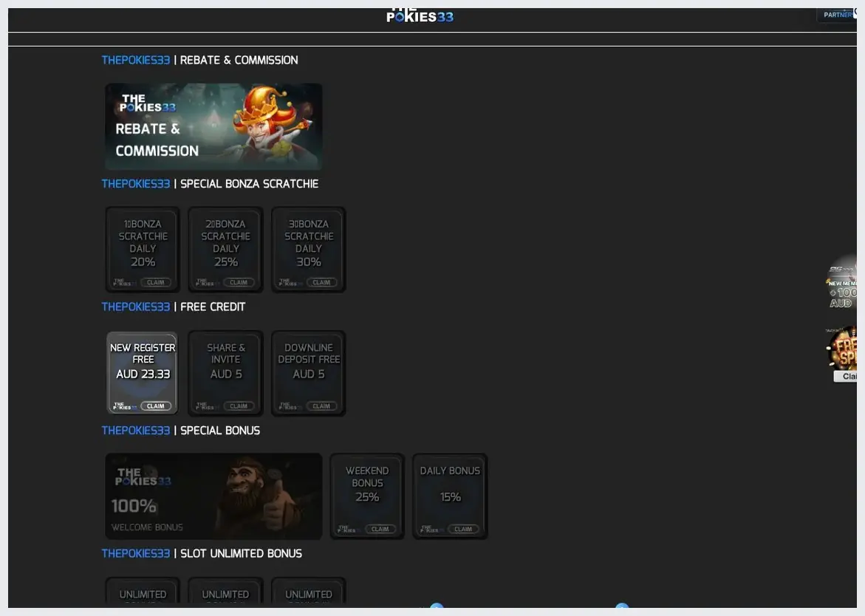This screenshot has width=865, height=616.
Task: Open the Rebate & Commission banner
Action: pyautogui.click(x=213, y=126)
